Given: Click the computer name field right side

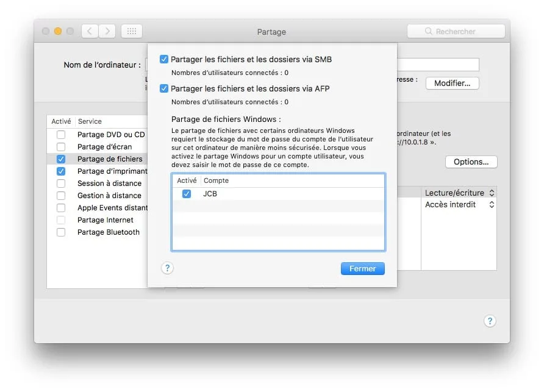Looking at the screenshot, I should click(x=438, y=65).
